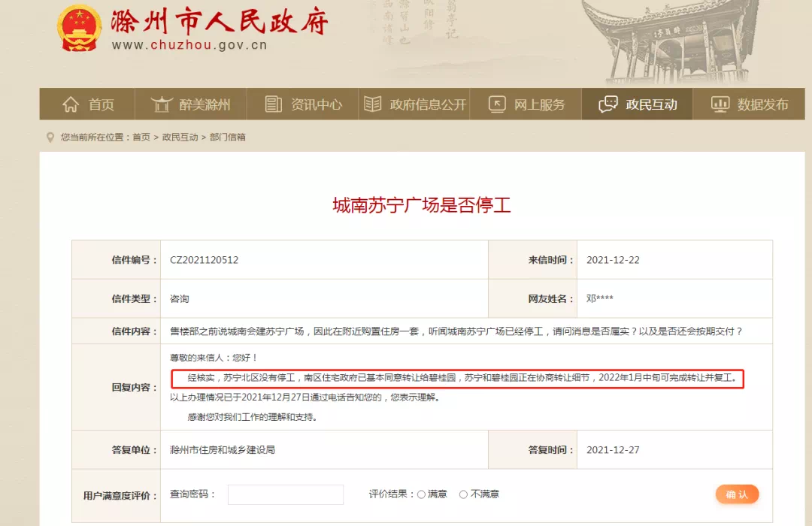This screenshot has width=812, height=526.
Task: Click the closing line 感谢您对我们工作的理解和支持
Action: (x=252, y=417)
